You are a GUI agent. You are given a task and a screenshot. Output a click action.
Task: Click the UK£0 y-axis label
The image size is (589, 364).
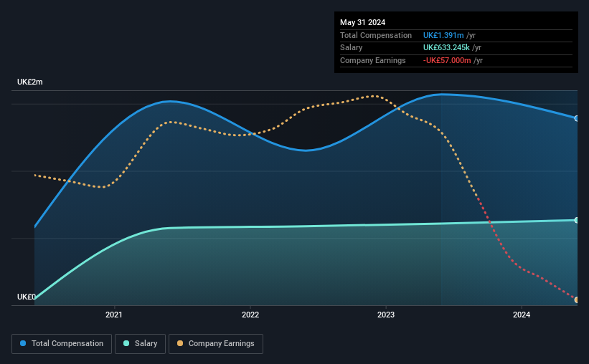pyautogui.click(x=27, y=297)
